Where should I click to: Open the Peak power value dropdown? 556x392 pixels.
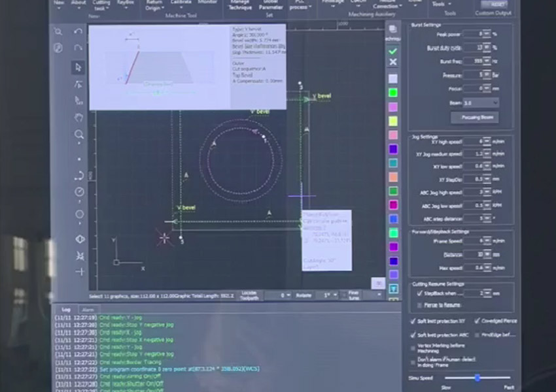[485, 33]
